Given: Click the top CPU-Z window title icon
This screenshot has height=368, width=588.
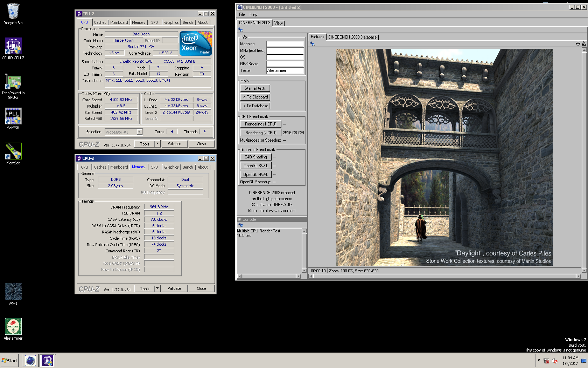Looking at the screenshot, I should click(79, 14).
